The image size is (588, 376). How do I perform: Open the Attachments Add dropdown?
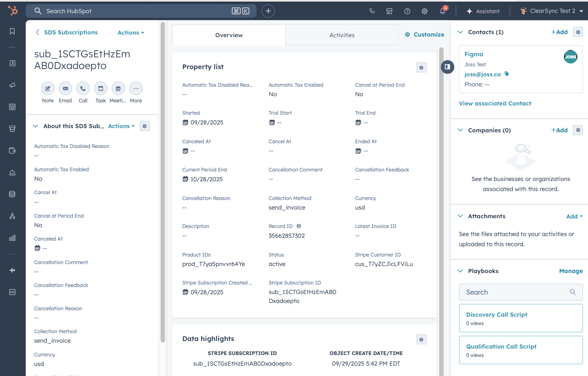click(x=574, y=216)
